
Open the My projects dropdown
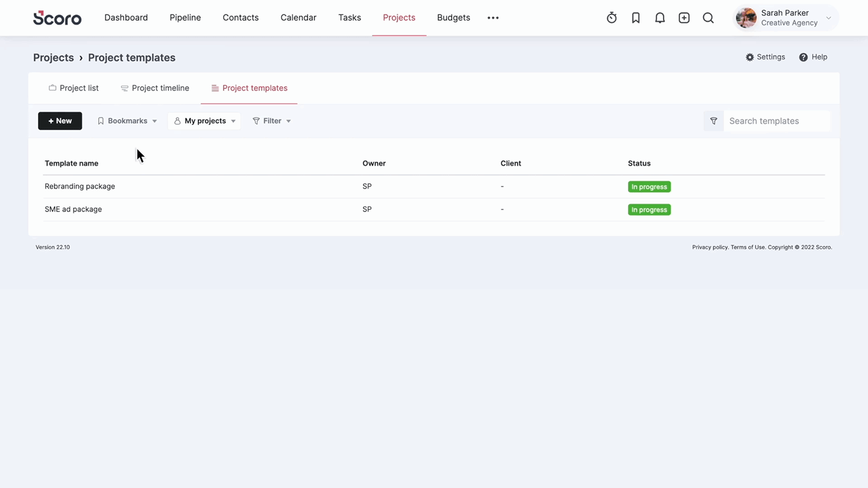(x=204, y=121)
